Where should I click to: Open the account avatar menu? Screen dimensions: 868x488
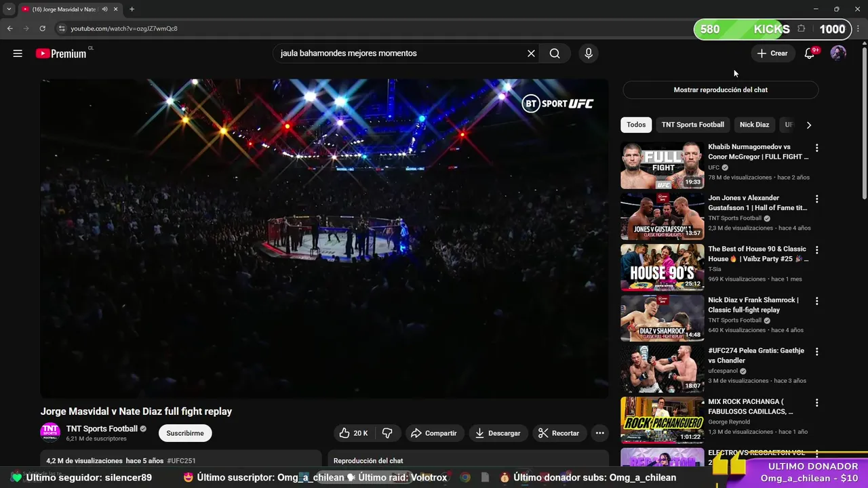[838, 54]
